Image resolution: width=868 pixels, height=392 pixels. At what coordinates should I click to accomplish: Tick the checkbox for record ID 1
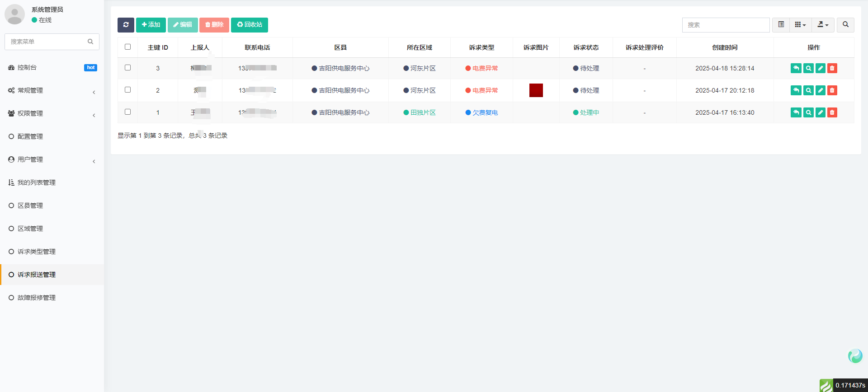click(x=127, y=112)
